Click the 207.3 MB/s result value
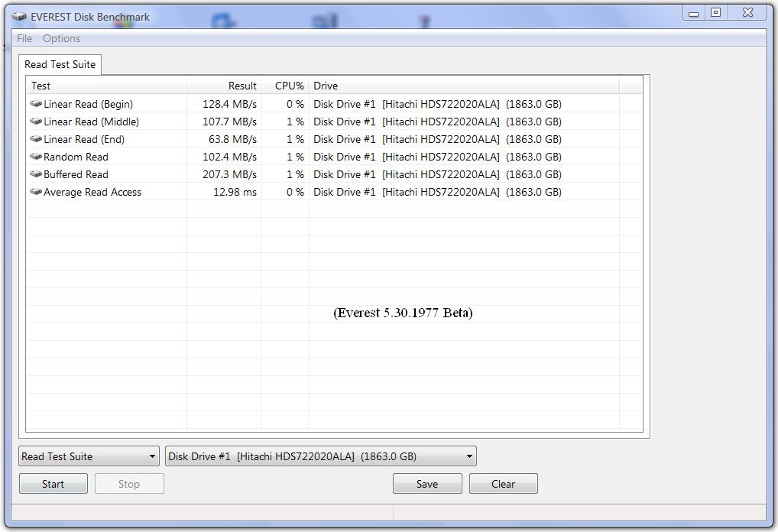The image size is (778, 532). click(230, 174)
